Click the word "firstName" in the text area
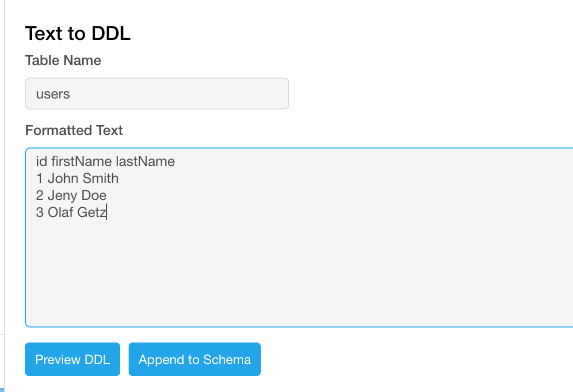This screenshot has height=392, width=573. click(x=81, y=161)
